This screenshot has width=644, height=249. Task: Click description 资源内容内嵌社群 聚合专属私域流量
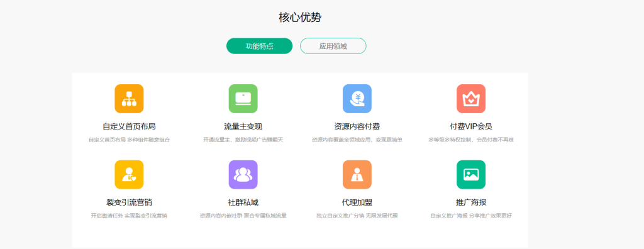pyautogui.click(x=243, y=216)
